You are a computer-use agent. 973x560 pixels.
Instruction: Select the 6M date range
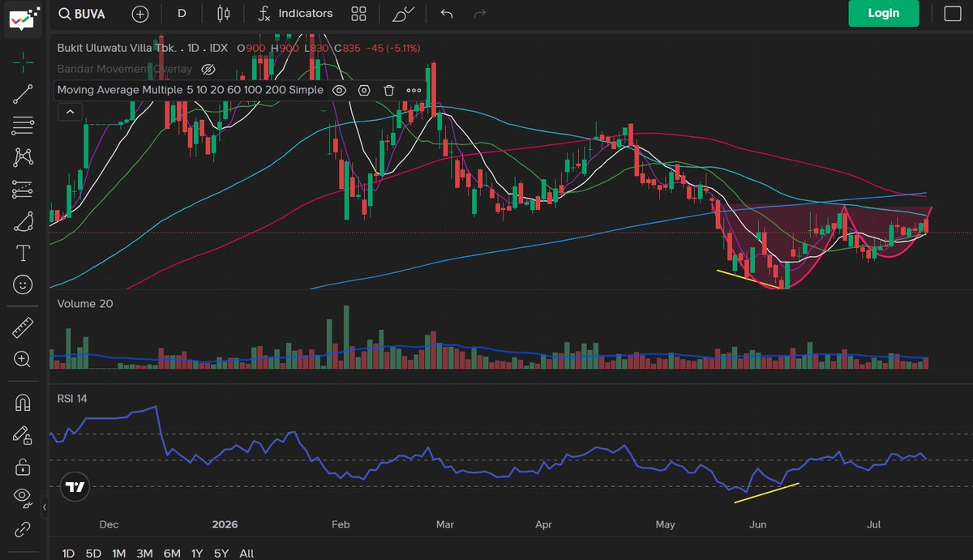click(172, 554)
